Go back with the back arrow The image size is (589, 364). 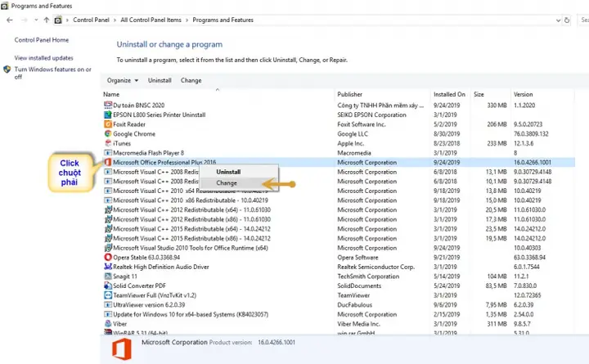[x=10, y=20]
